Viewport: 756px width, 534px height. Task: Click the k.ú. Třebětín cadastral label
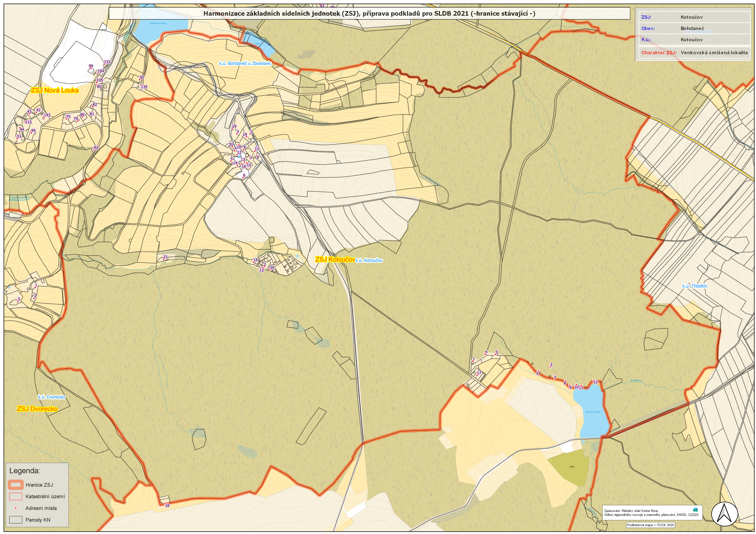695,286
